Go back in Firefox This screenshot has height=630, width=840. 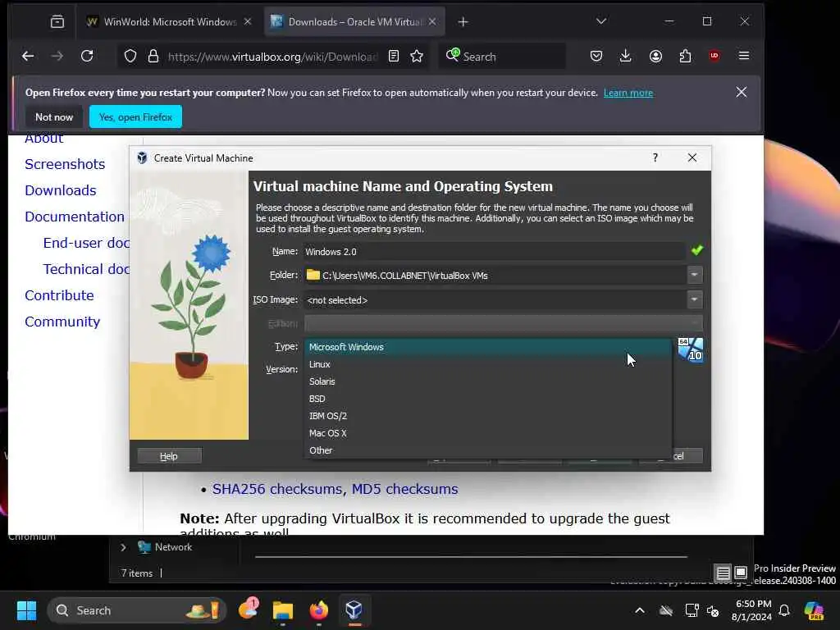28,56
